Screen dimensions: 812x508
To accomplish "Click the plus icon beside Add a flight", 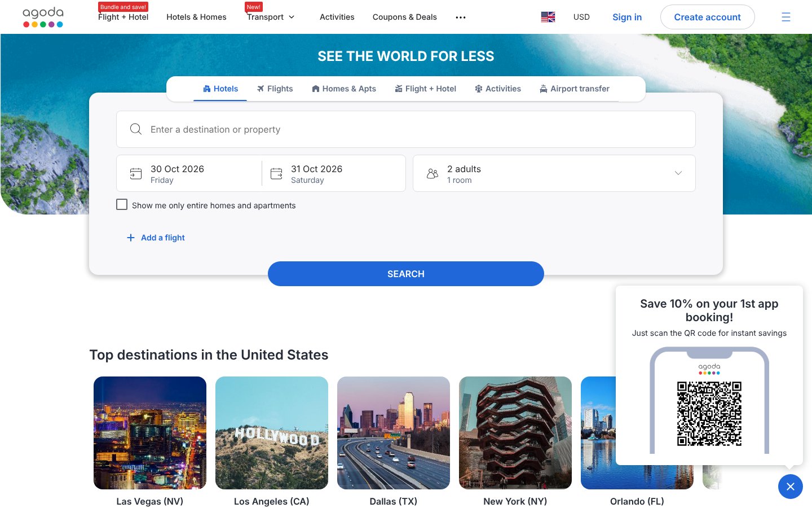I will pyautogui.click(x=131, y=238).
